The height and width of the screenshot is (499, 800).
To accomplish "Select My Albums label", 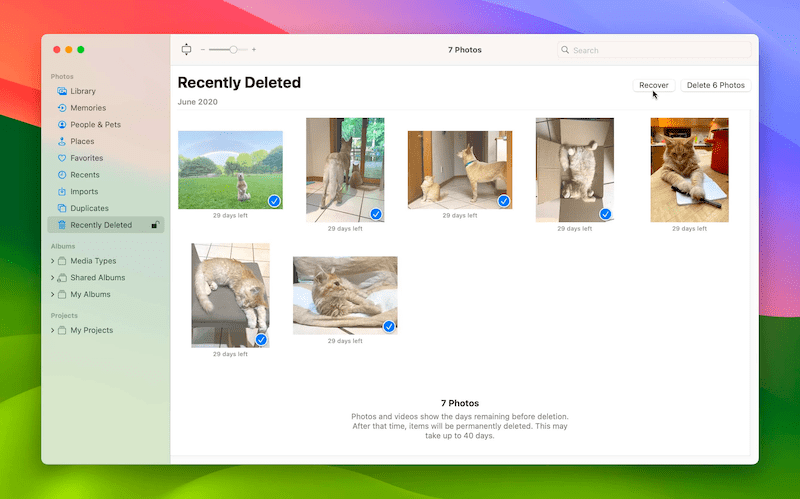I will click(90, 294).
